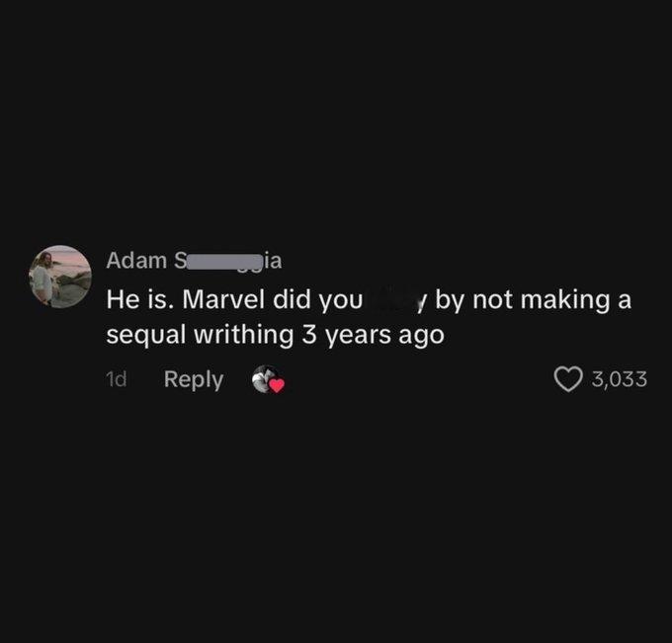Click the small creator-liked avatar badge
This screenshot has height=643, width=672.
point(267,378)
